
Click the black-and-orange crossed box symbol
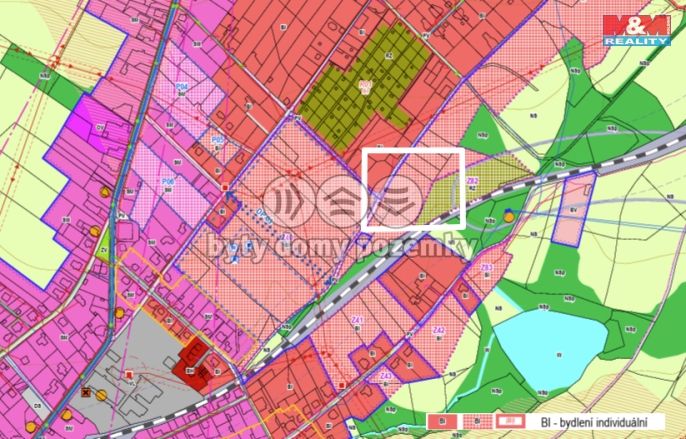(86, 392)
